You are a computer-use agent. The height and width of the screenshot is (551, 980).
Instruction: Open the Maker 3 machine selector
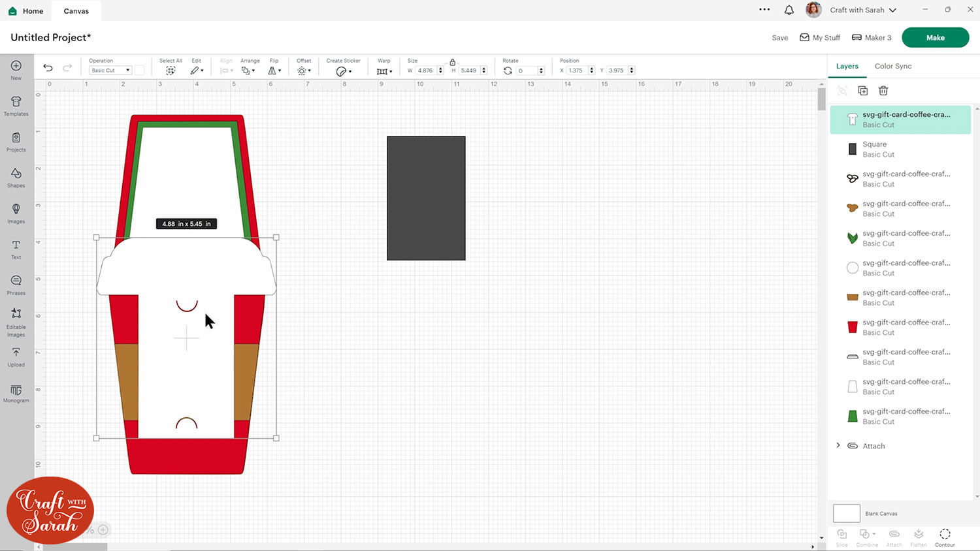(872, 38)
